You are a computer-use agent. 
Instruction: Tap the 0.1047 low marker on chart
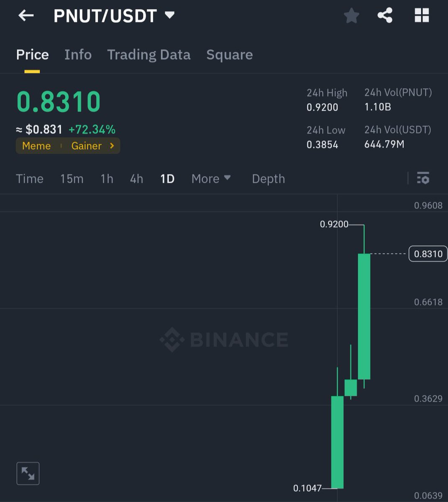coord(307,488)
